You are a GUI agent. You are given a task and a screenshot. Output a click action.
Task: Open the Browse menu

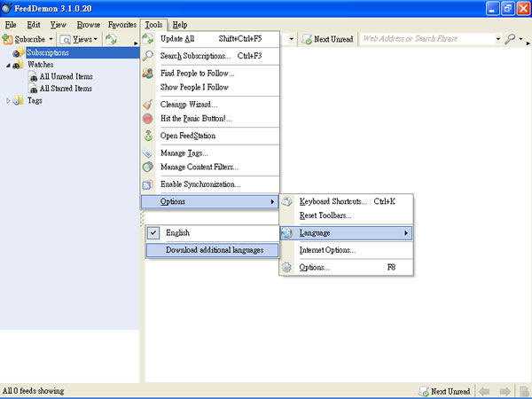[88, 25]
